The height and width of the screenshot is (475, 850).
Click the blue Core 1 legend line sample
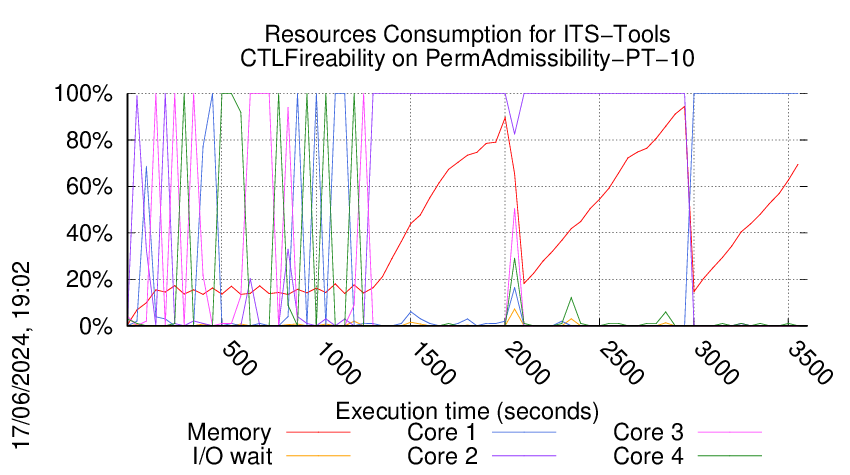click(524, 433)
